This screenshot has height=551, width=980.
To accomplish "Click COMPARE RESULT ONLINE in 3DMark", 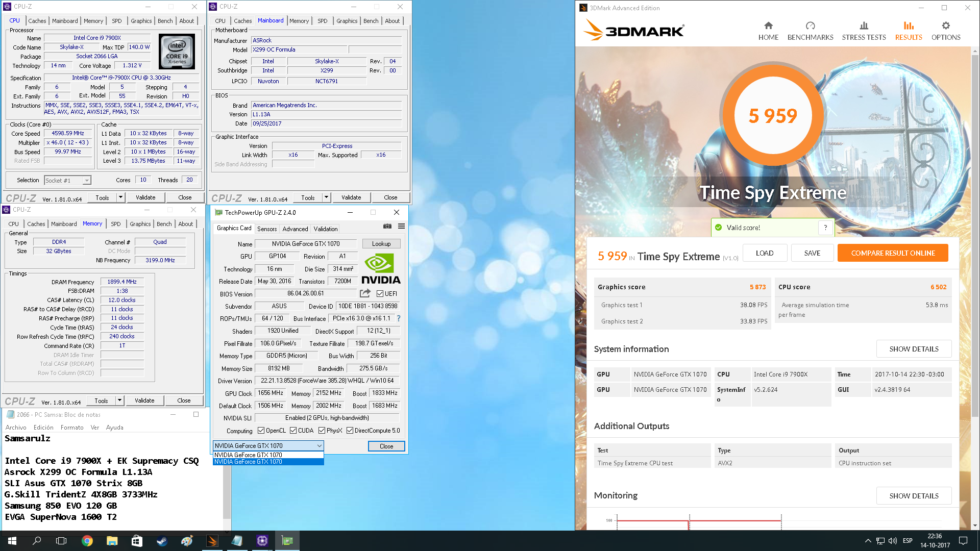I will [893, 253].
